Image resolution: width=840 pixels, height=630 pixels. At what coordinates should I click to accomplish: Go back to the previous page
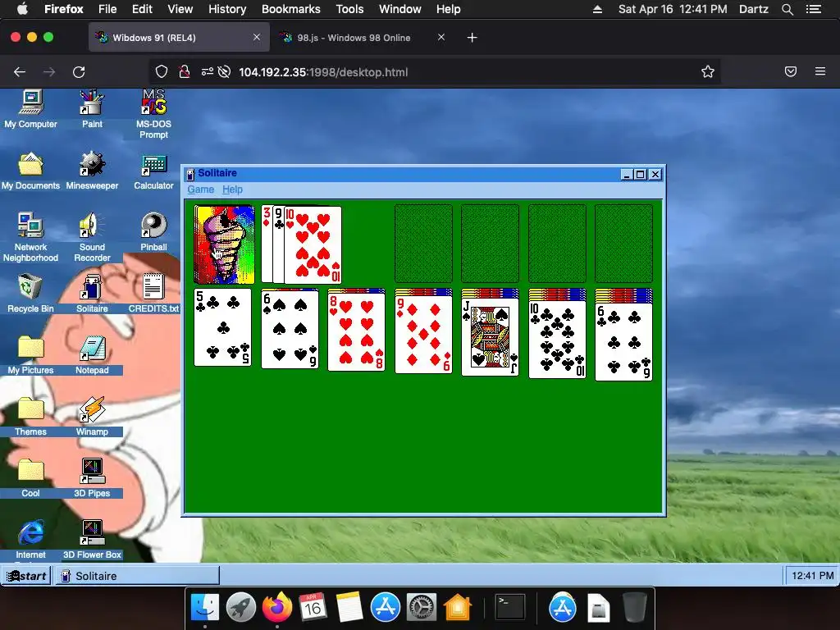tap(20, 72)
